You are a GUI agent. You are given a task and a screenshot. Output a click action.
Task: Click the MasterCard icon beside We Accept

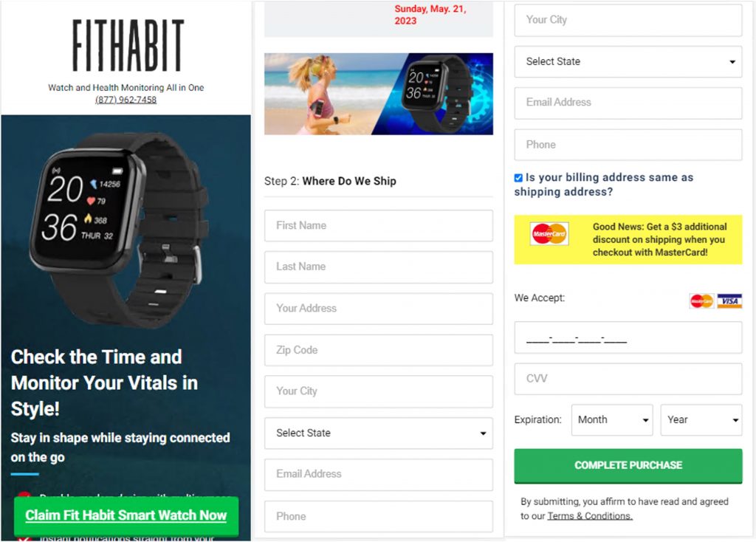click(x=701, y=301)
